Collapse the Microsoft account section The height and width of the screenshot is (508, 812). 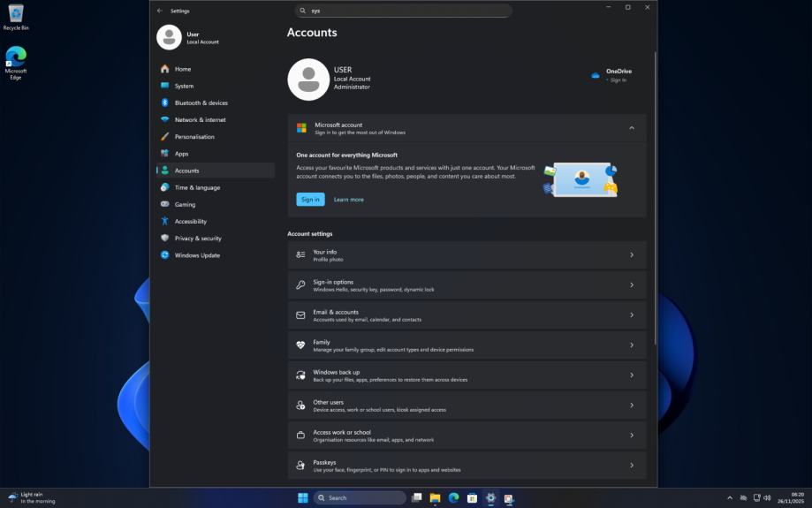point(631,128)
